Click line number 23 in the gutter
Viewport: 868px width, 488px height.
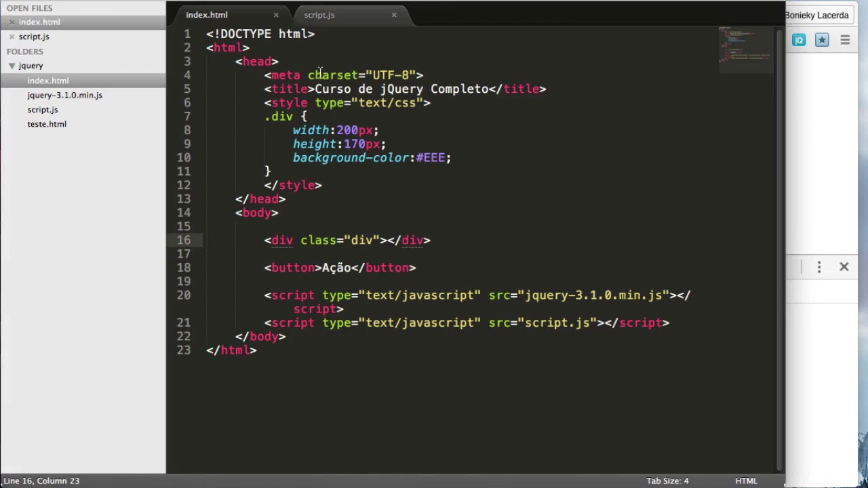point(184,350)
